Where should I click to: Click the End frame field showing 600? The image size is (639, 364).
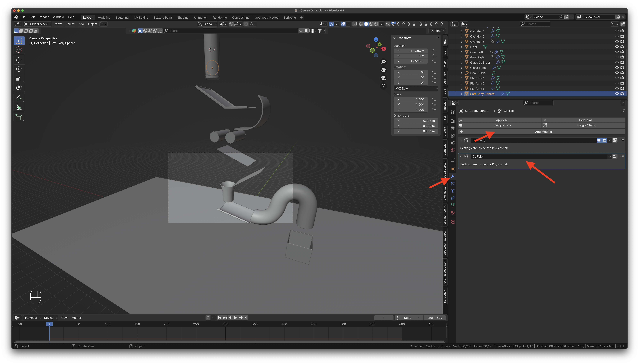click(x=435, y=318)
